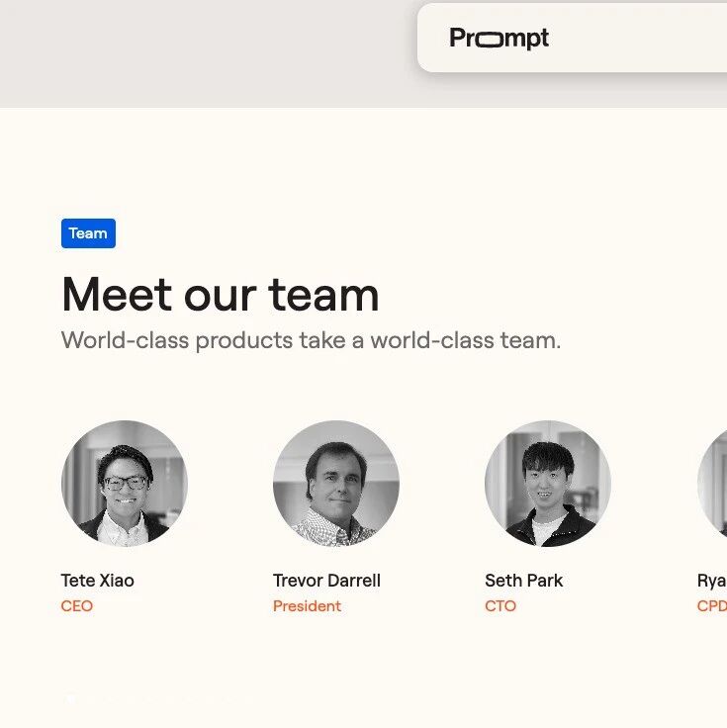The height and width of the screenshot is (728, 727).
Task: Click the World-class products subtitle text
Action: pyautogui.click(x=311, y=340)
